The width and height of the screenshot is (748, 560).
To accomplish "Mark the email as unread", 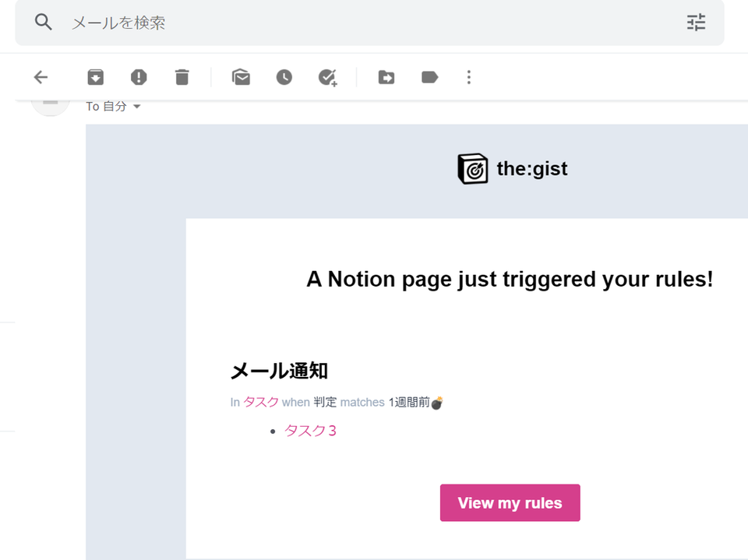I will click(x=241, y=77).
